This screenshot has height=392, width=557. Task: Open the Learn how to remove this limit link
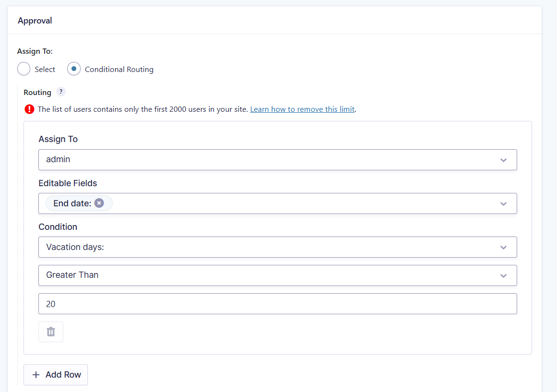302,109
